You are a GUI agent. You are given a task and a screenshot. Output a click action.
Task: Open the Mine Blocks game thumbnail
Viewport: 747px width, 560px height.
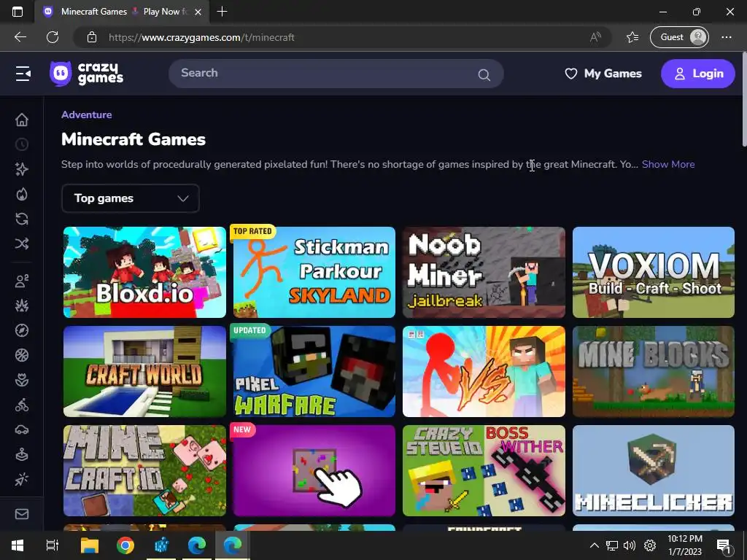[654, 371]
